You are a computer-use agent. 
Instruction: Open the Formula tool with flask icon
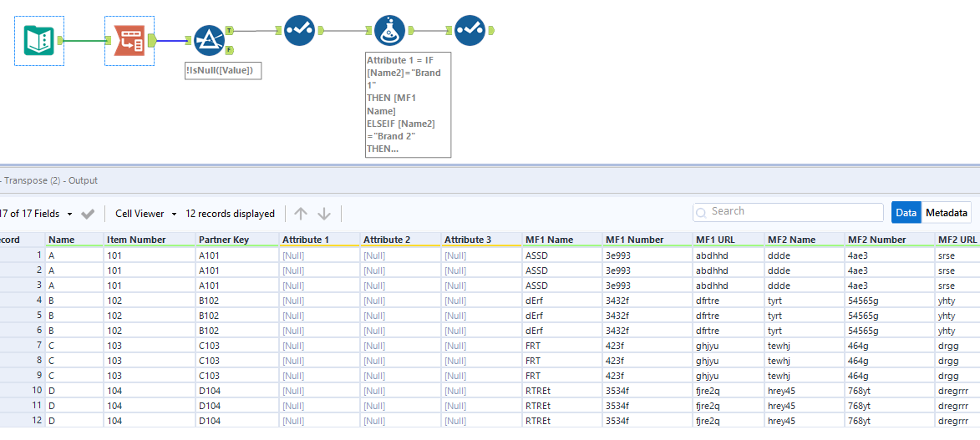pyautogui.click(x=389, y=31)
